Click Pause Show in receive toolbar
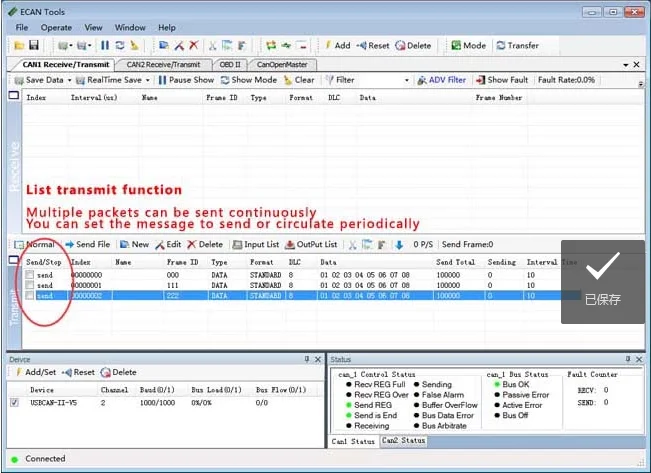The width and height of the screenshot is (651, 473). tap(184, 80)
